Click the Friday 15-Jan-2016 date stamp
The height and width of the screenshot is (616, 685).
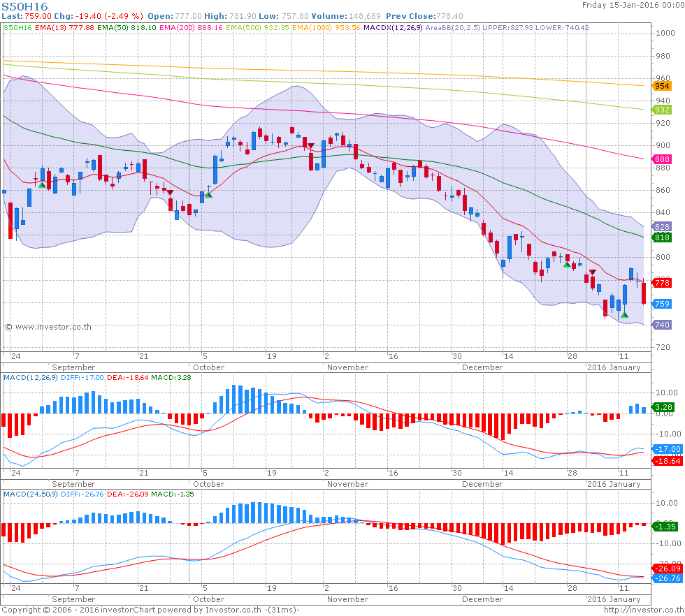(x=633, y=5)
